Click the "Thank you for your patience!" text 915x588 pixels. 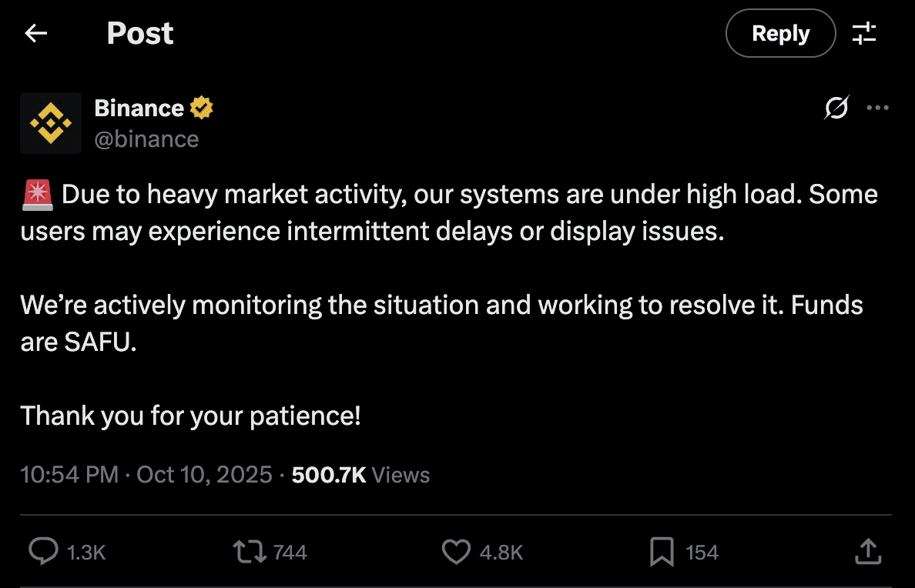click(190, 416)
